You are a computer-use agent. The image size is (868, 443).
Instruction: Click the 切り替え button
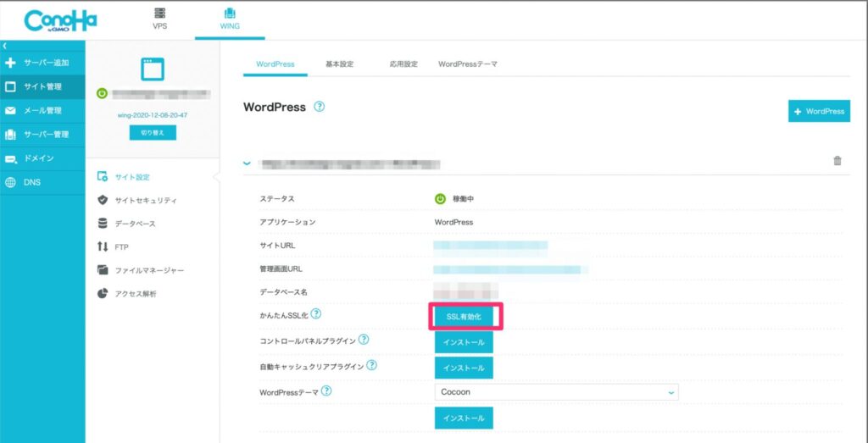tap(153, 133)
